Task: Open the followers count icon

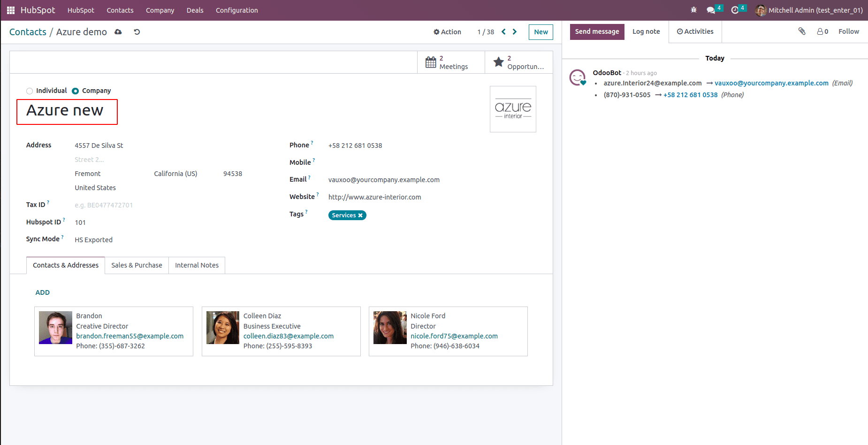Action: coord(822,31)
